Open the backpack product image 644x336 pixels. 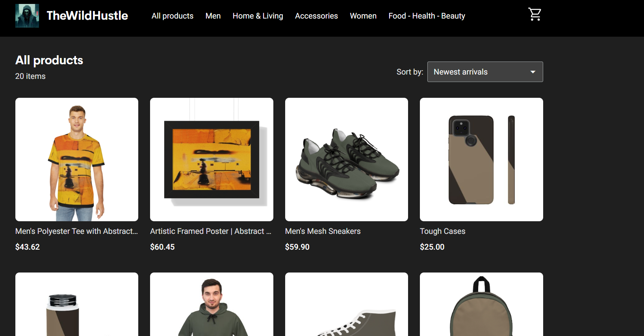pos(481,304)
